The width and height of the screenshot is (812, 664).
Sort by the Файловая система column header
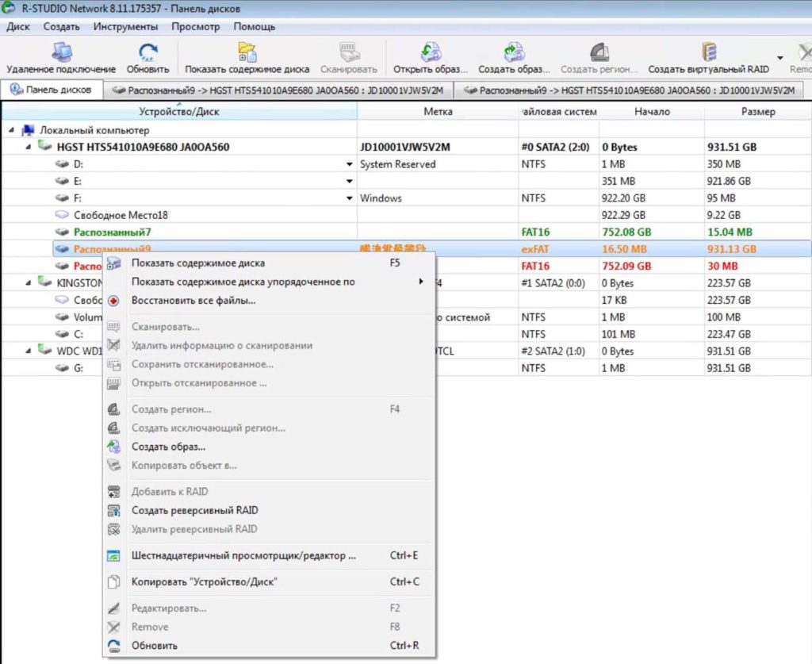(559, 111)
